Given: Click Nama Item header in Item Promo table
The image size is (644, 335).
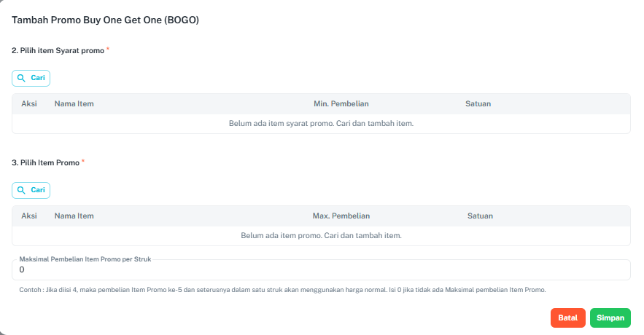Looking at the screenshot, I should [x=74, y=216].
